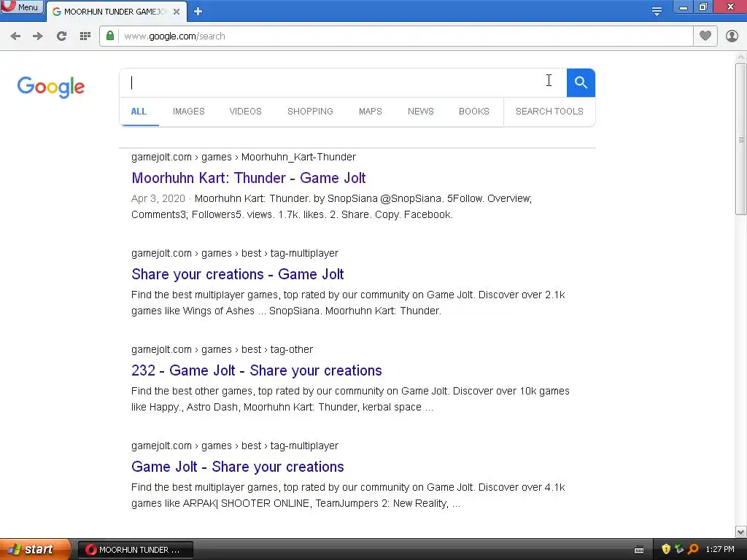Click the Google logo
This screenshot has height=560, width=747.
tap(51, 87)
